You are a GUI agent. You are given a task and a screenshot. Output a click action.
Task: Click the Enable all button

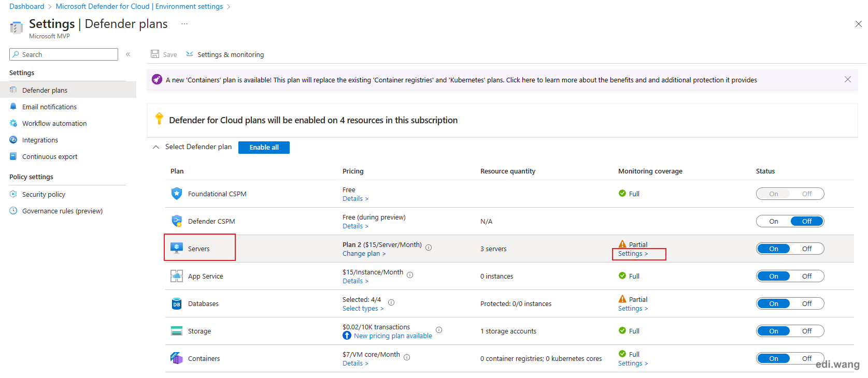[264, 148]
